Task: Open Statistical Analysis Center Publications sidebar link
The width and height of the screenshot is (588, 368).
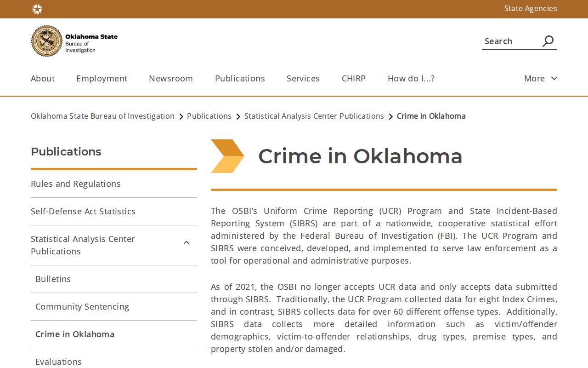Action: (x=83, y=245)
